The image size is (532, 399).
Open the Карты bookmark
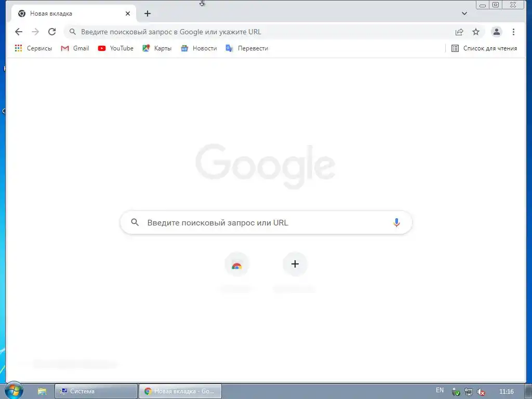pos(157,48)
